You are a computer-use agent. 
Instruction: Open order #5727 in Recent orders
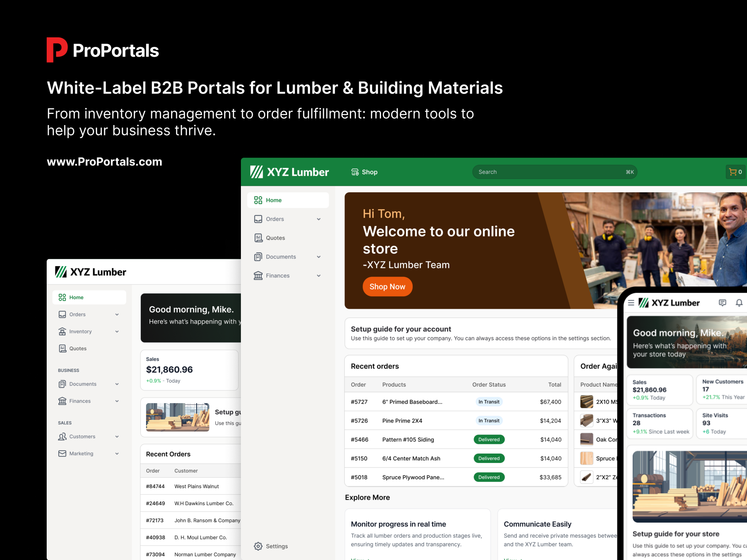tap(456, 402)
